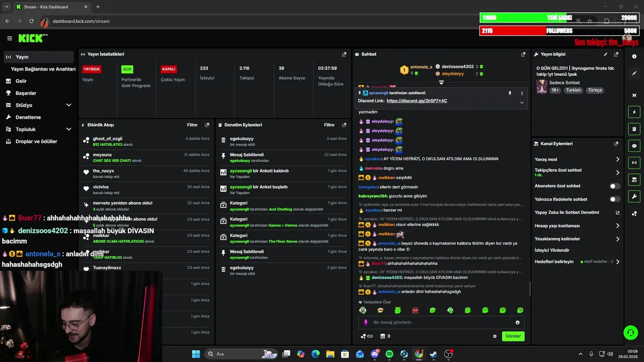This screenshot has width=644, height=362.
Task: Click the document icon in right sidebar
Action: click(634, 129)
